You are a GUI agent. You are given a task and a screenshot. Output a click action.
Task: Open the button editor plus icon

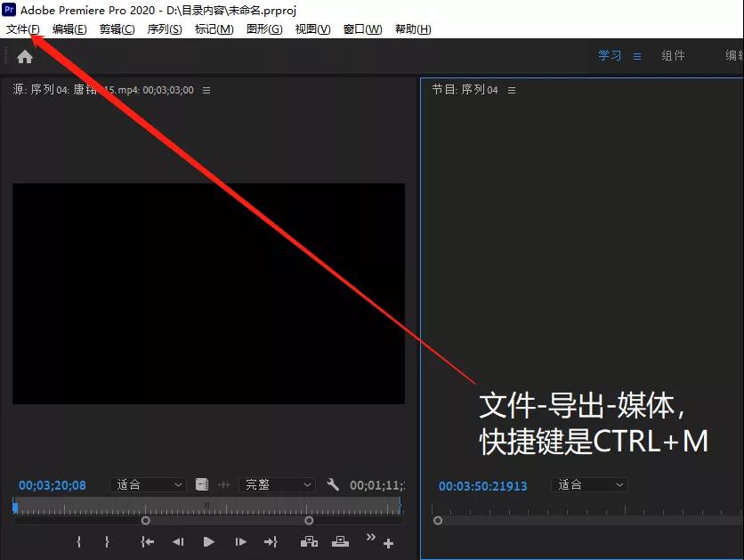click(389, 543)
